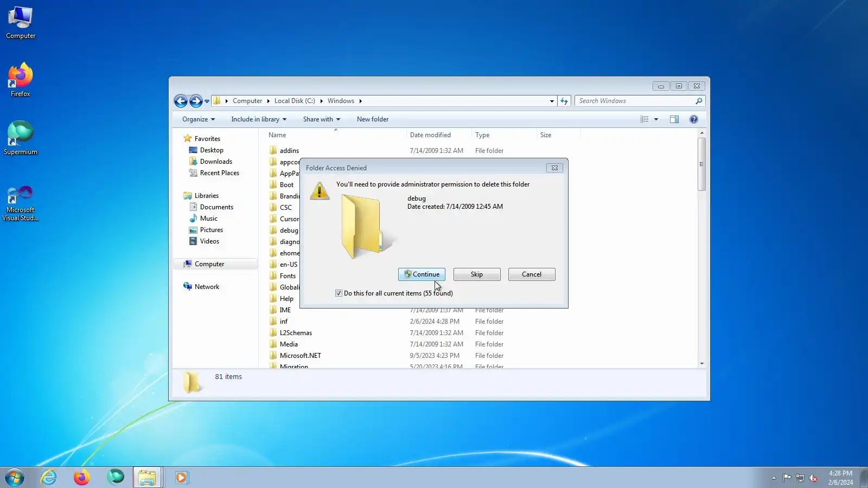
Task: Select the Media folder
Action: 289,344
